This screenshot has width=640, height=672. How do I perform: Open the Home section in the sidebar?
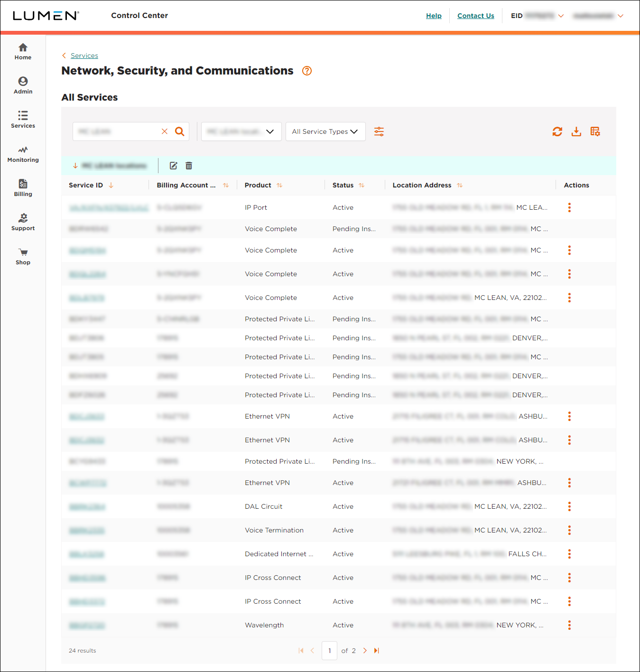tap(23, 52)
